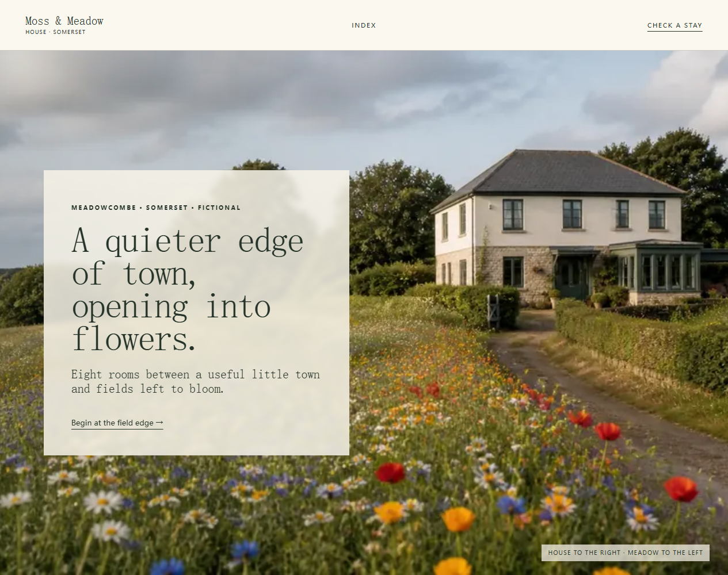
Task: Open the Index menu link
Action: pyautogui.click(x=364, y=25)
